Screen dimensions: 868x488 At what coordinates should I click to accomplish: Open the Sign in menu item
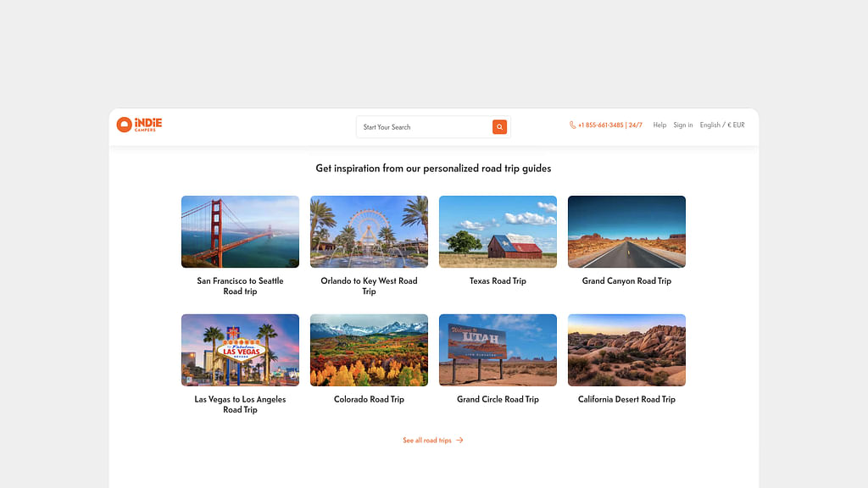(683, 125)
